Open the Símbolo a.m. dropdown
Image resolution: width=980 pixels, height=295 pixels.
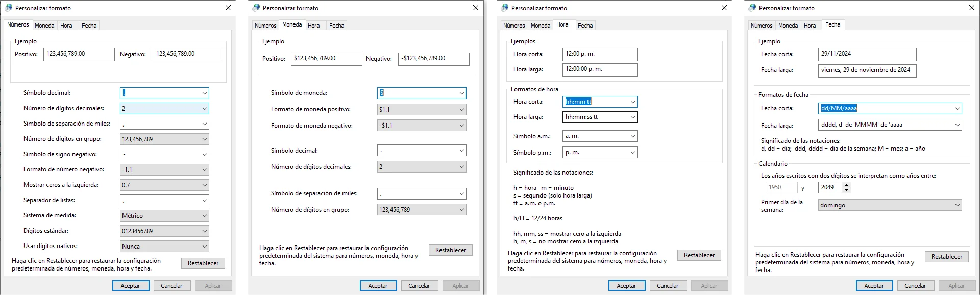[x=632, y=136]
